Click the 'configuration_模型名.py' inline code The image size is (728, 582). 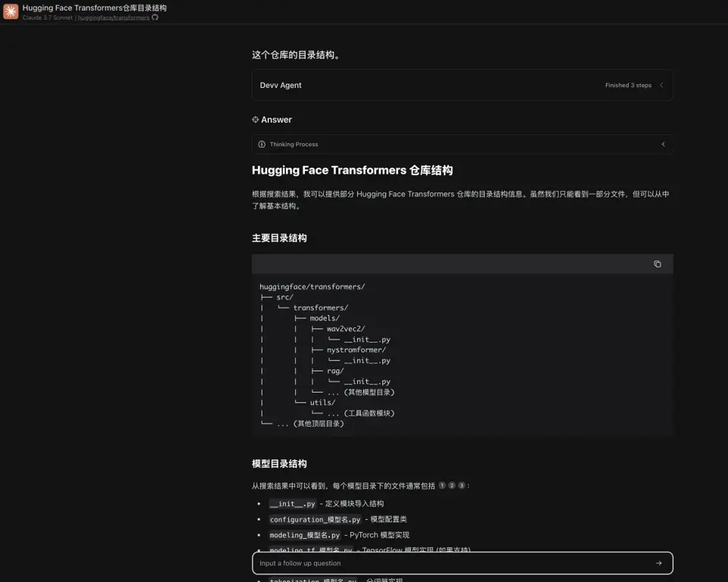(x=315, y=519)
